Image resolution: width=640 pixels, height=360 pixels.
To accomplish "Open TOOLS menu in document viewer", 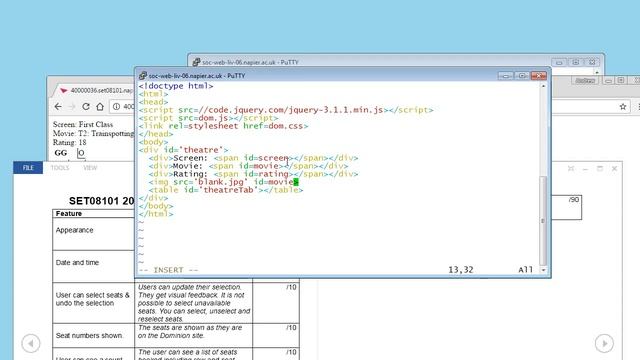I will coord(60,168).
